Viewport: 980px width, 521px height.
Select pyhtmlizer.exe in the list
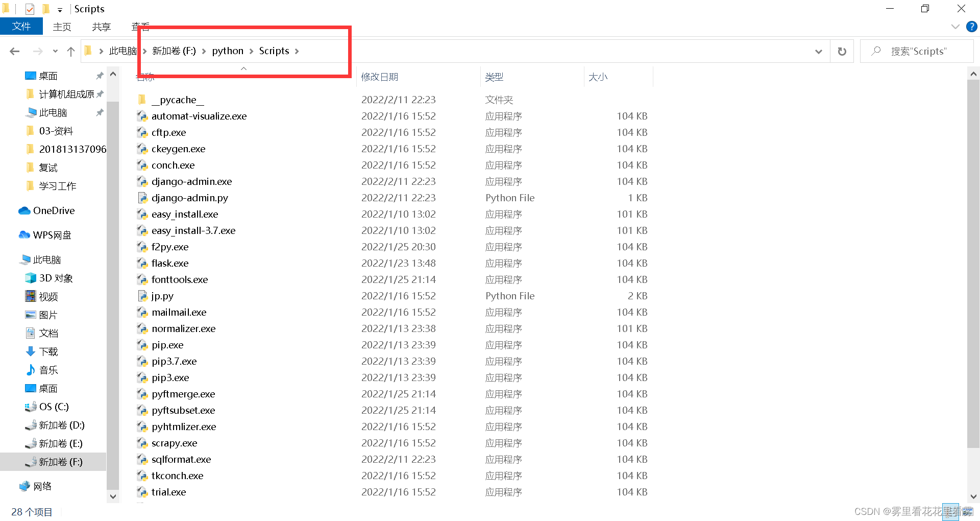(184, 427)
